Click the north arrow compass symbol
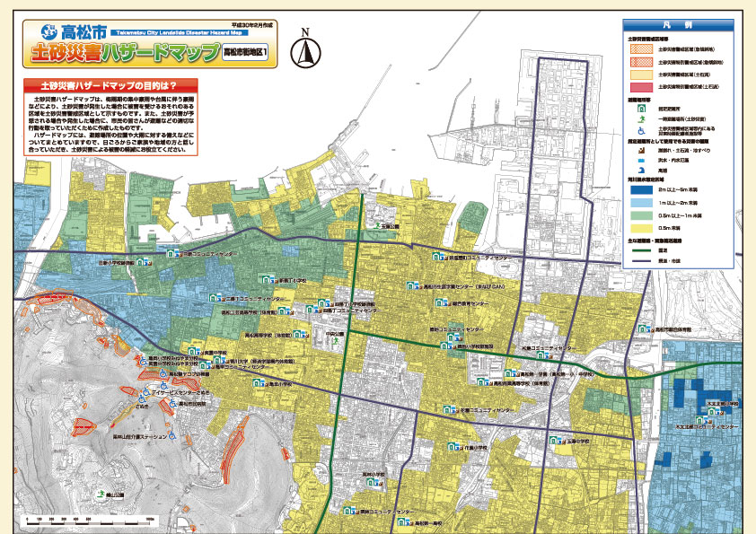 [x=306, y=50]
